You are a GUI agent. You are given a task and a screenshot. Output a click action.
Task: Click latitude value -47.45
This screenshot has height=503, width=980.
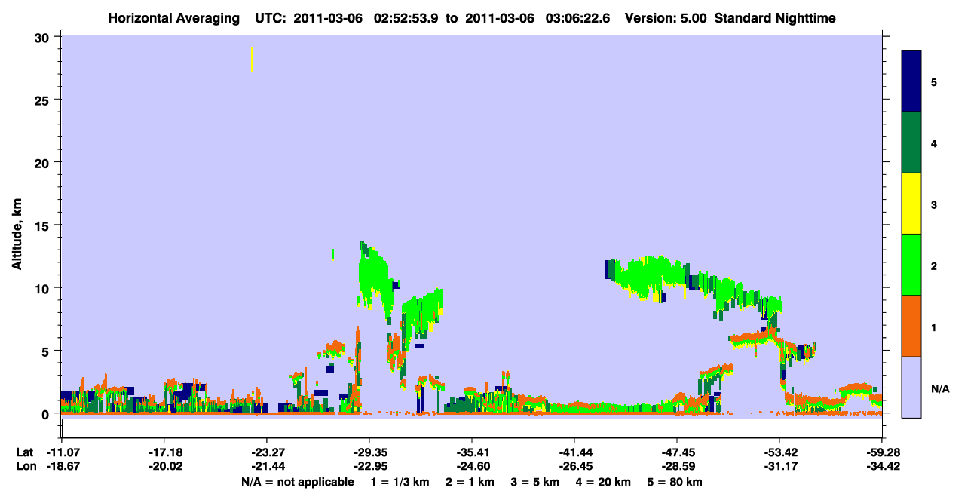(x=676, y=452)
